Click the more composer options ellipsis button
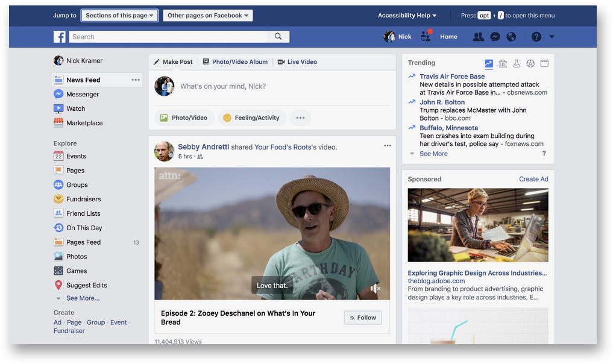Screen dimensions: 613x364 pos(300,118)
